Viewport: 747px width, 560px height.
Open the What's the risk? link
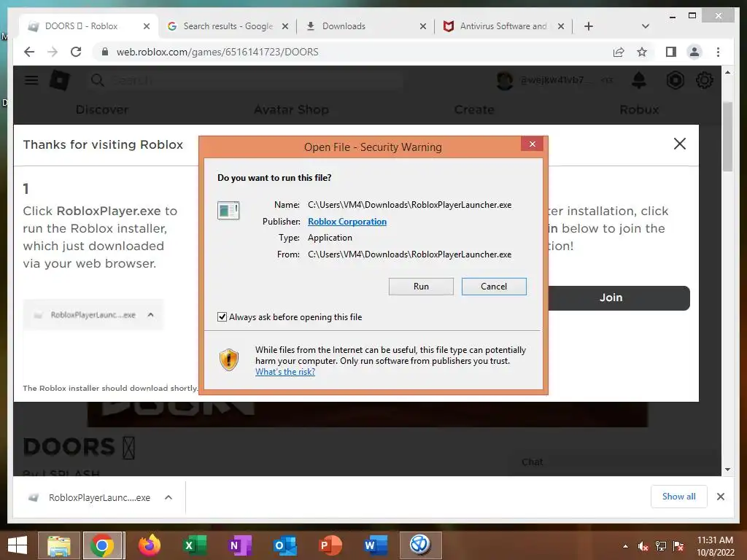[x=285, y=372]
